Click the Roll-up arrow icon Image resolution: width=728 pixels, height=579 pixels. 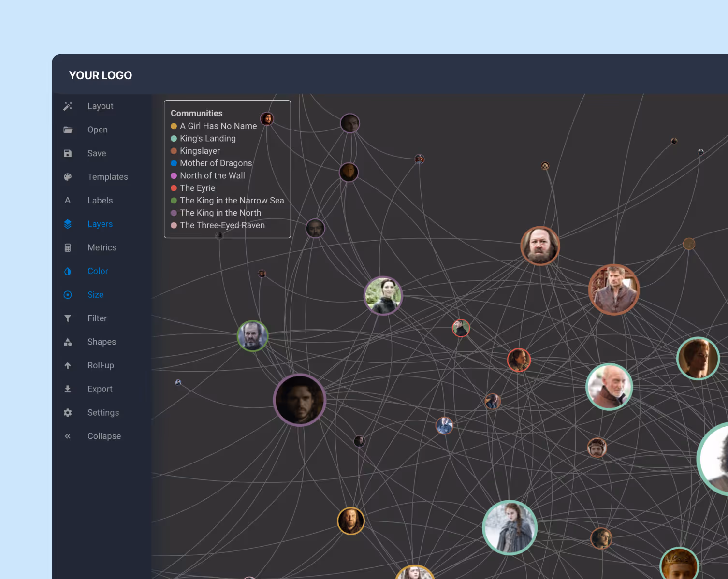[x=68, y=365]
